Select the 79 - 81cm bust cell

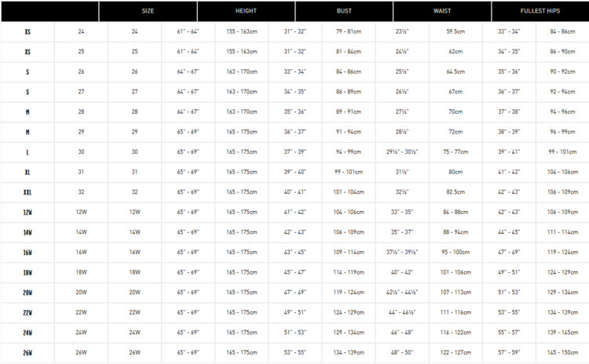click(348, 31)
